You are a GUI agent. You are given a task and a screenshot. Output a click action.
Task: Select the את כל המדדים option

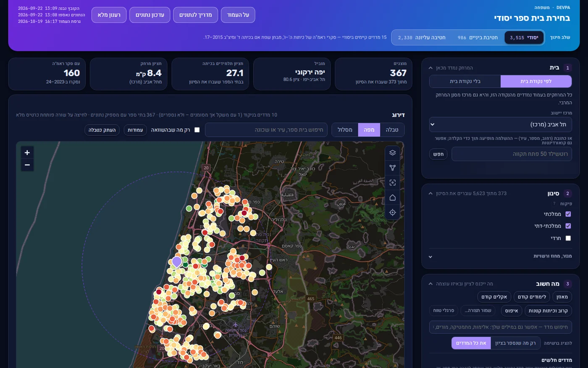coord(471,343)
